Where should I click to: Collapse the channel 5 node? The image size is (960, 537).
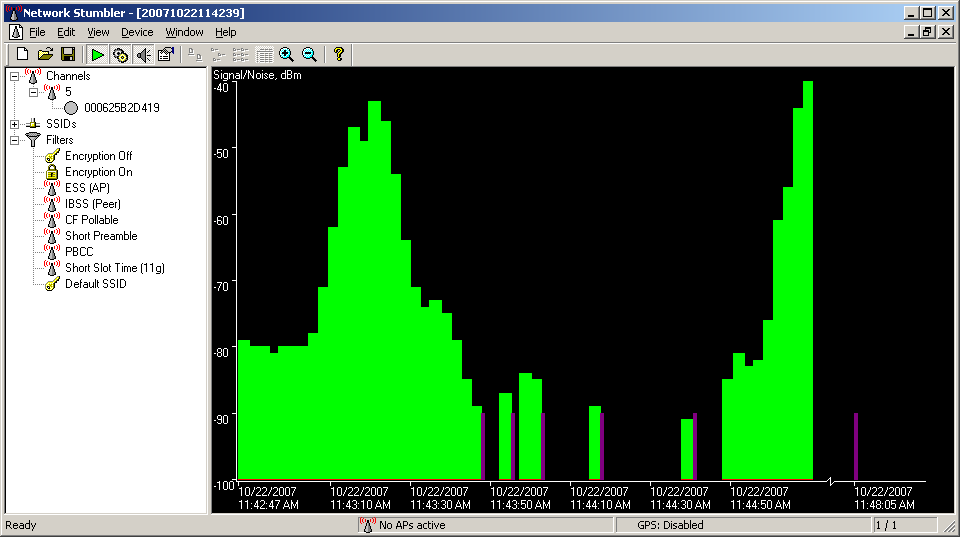point(33,92)
